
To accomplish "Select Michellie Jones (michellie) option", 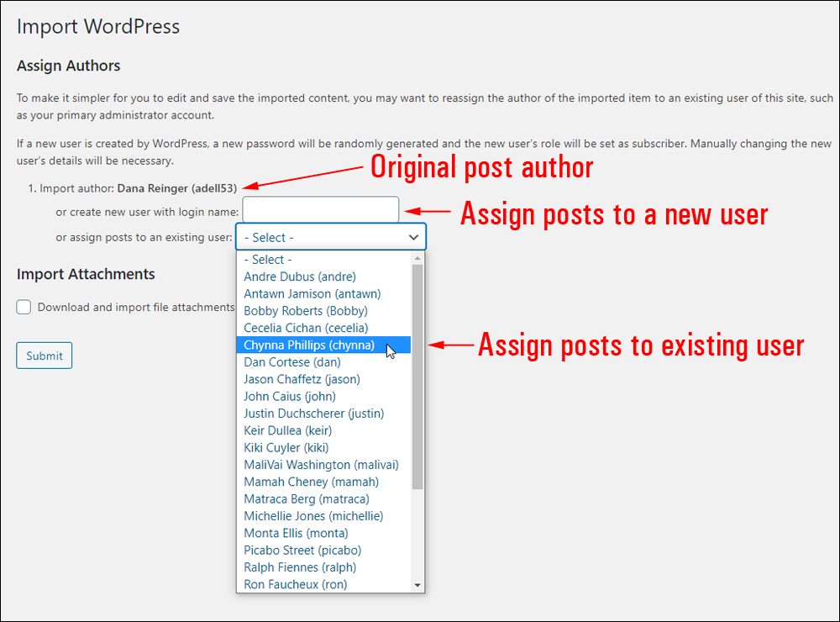I will pos(323,516).
